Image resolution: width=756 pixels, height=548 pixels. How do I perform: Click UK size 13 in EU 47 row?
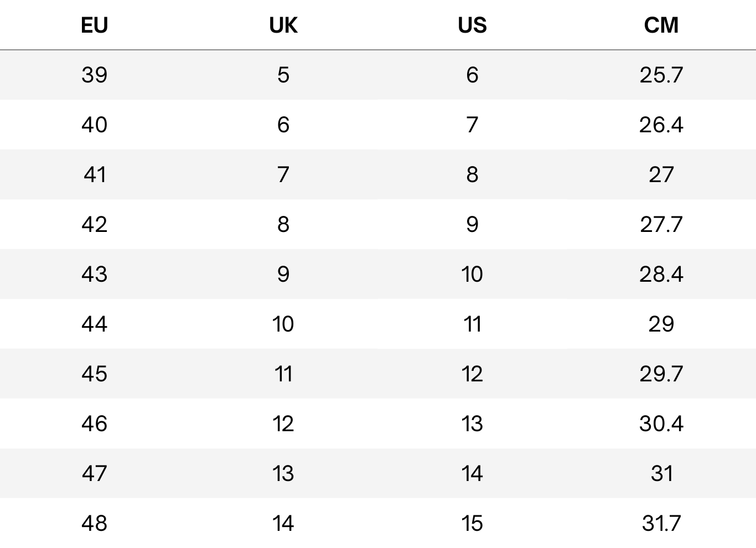(283, 474)
